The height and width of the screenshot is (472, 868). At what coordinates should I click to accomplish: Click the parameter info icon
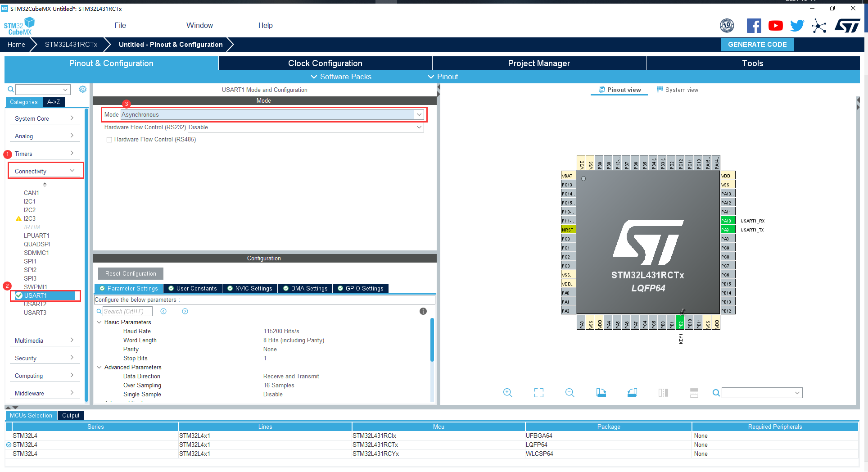click(423, 311)
